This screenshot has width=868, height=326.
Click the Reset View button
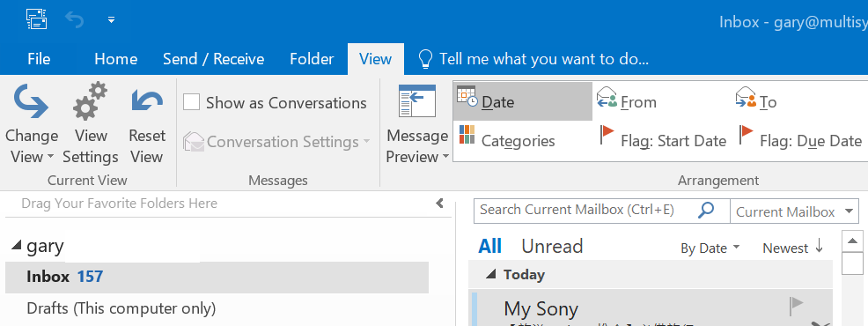tap(147, 123)
